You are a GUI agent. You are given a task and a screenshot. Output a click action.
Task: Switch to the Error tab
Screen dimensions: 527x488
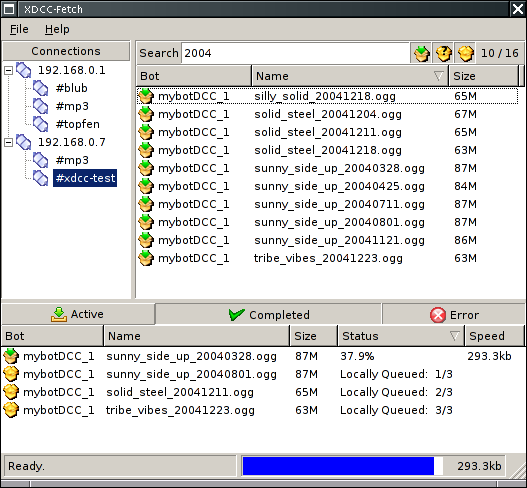(x=453, y=315)
